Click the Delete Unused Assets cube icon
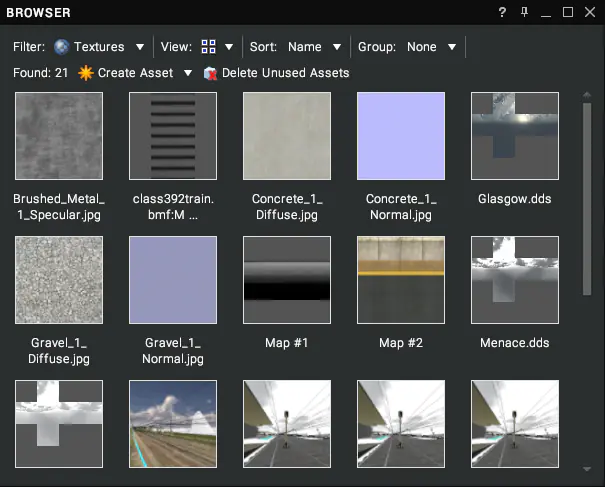Screen dimensions: 605x487 point(210,73)
